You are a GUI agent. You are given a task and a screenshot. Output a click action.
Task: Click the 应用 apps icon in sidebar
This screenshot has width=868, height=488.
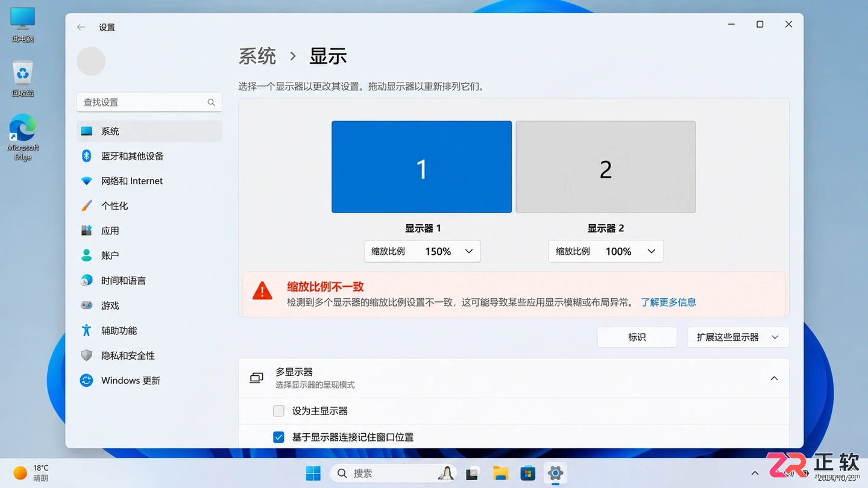(86, 231)
